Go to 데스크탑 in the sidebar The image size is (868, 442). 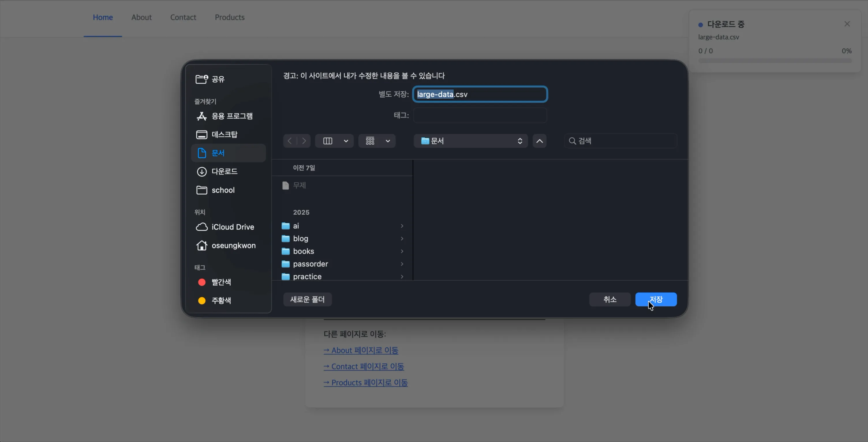pos(229,134)
